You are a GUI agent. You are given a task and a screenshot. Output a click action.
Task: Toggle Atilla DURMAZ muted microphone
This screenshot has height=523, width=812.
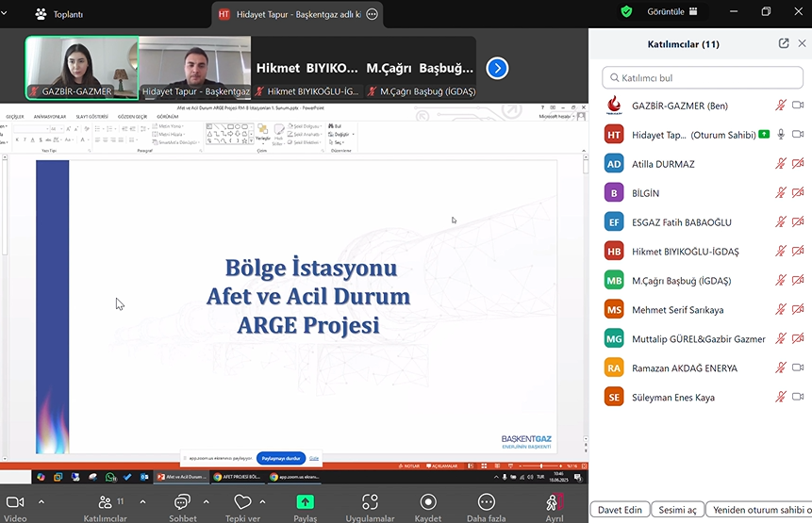click(781, 163)
